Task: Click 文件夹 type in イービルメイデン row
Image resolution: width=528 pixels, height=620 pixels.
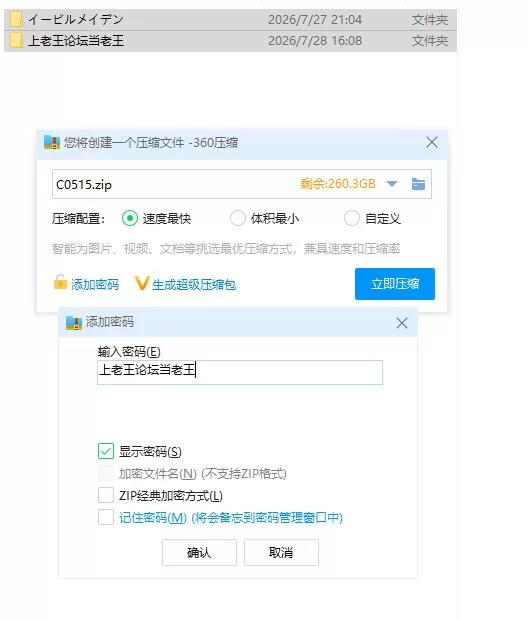Action: tap(430, 20)
